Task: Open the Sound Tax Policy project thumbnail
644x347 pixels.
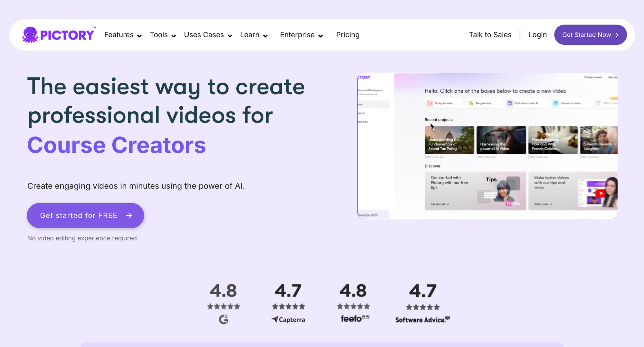Action: (449, 140)
